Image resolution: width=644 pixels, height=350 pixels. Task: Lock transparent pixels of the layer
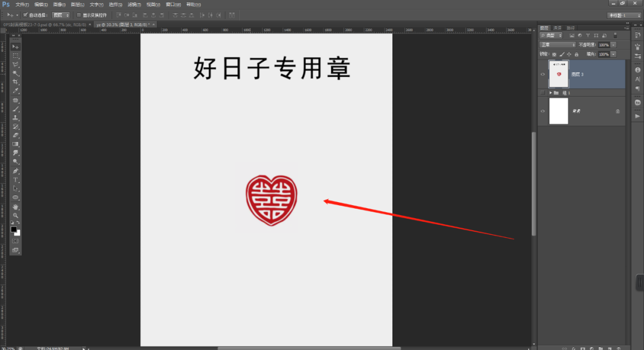click(x=553, y=54)
